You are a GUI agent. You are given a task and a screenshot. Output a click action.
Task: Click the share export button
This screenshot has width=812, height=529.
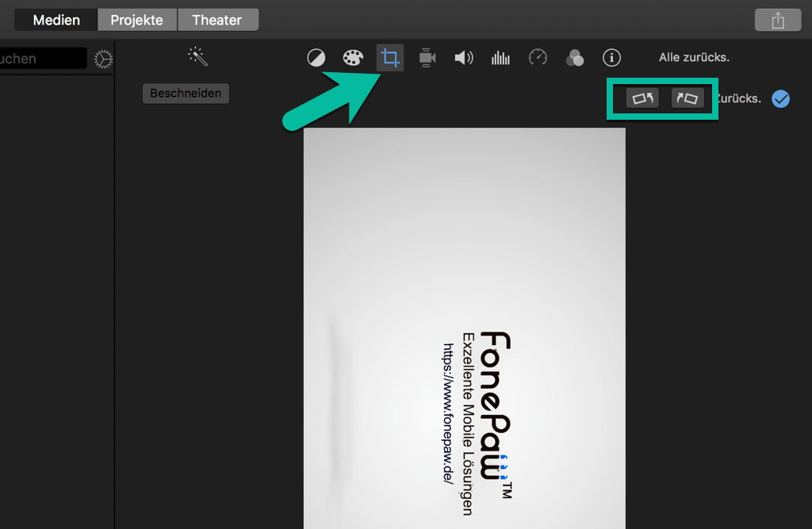tap(778, 20)
